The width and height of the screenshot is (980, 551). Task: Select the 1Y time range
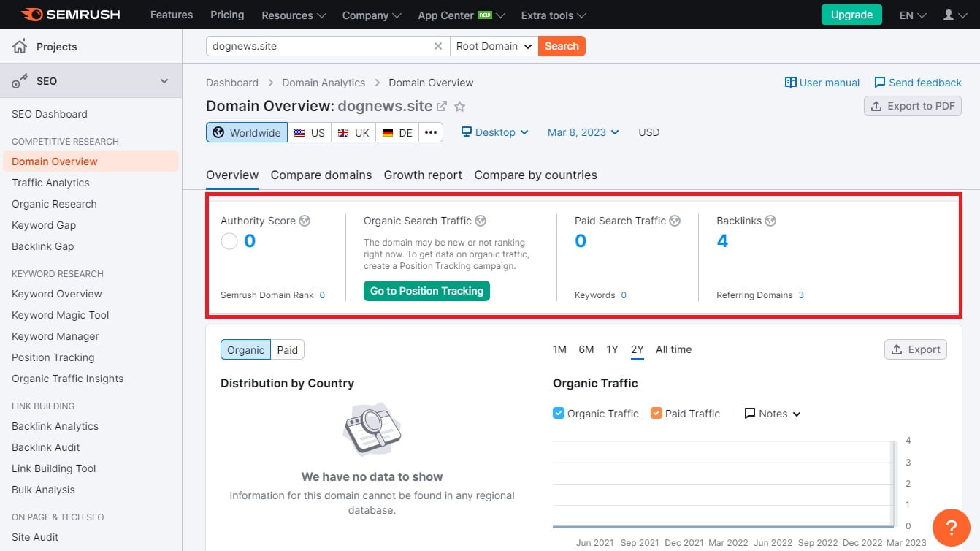coord(612,349)
